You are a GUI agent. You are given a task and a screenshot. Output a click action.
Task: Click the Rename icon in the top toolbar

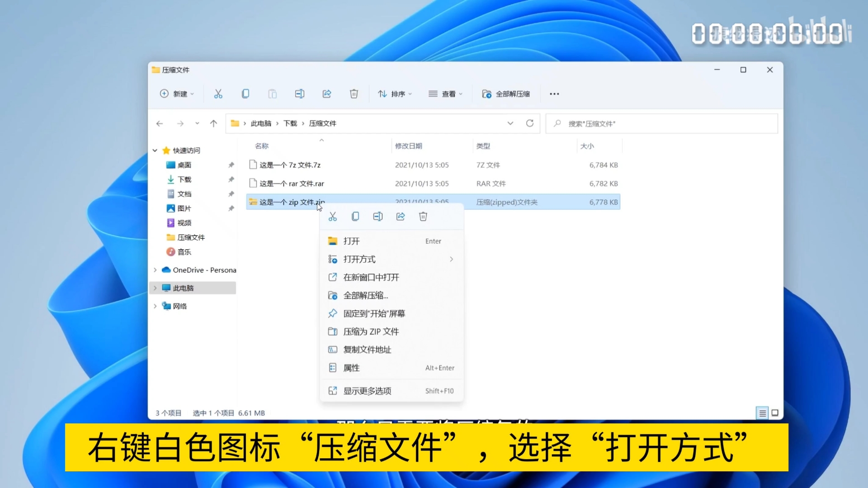pyautogui.click(x=299, y=94)
